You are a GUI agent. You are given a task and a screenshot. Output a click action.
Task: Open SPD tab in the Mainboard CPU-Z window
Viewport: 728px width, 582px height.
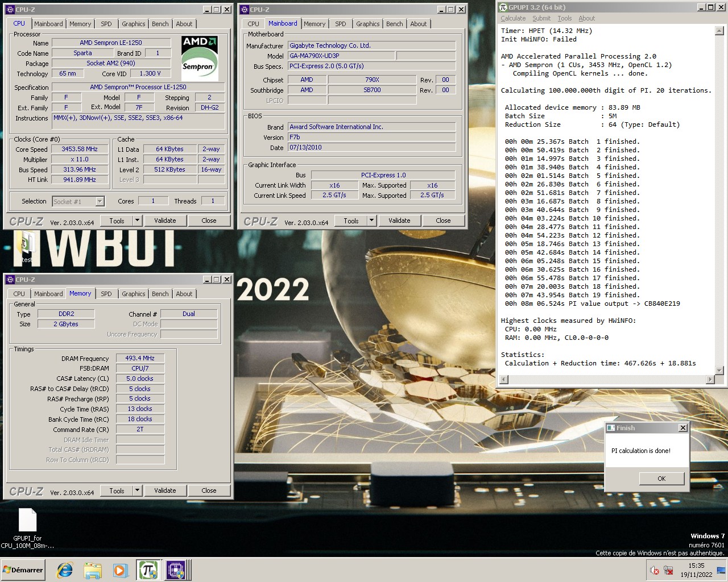pyautogui.click(x=341, y=24)
